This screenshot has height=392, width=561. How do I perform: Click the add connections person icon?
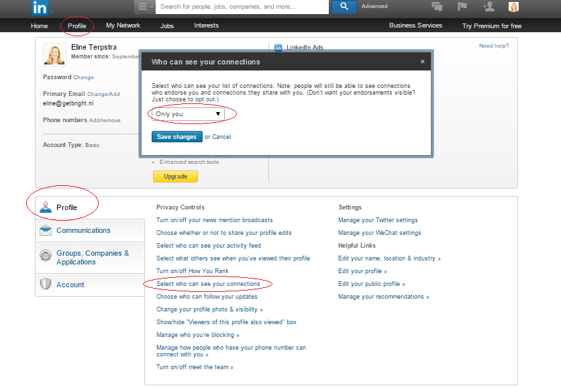tap(488, 7)
